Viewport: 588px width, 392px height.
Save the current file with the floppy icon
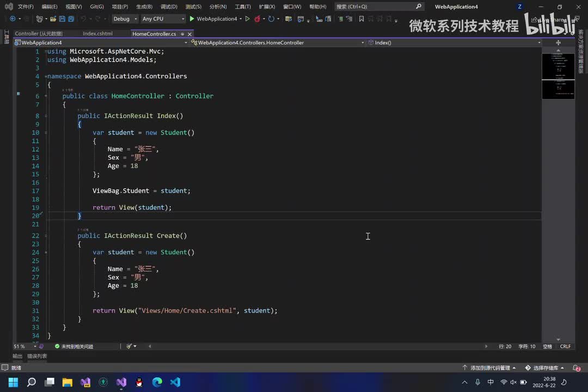[x=62, y=19]
